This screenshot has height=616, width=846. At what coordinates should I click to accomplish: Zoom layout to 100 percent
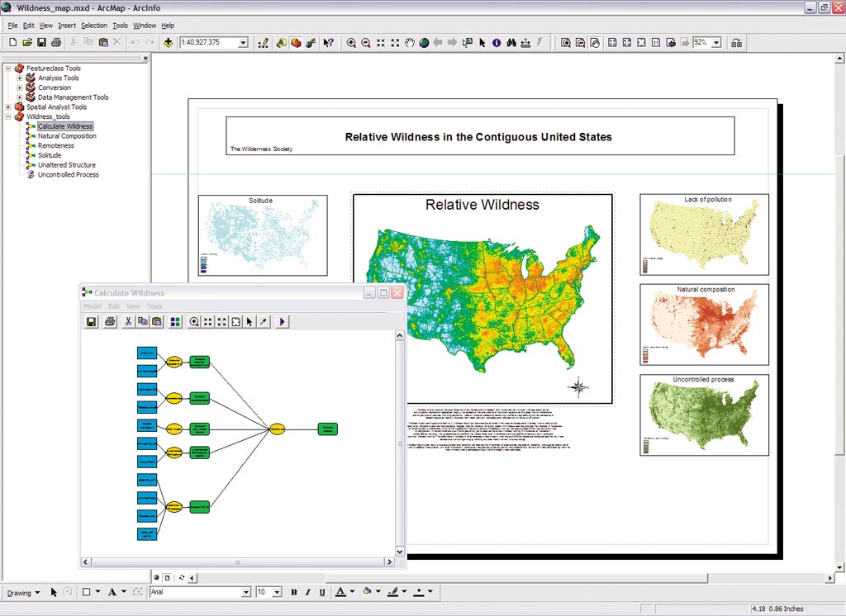point(655,43)
